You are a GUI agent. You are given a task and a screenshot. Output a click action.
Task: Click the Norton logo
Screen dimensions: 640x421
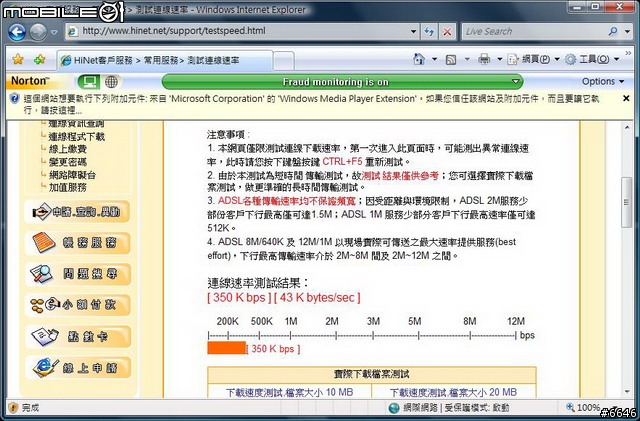(x=30, y=81)
